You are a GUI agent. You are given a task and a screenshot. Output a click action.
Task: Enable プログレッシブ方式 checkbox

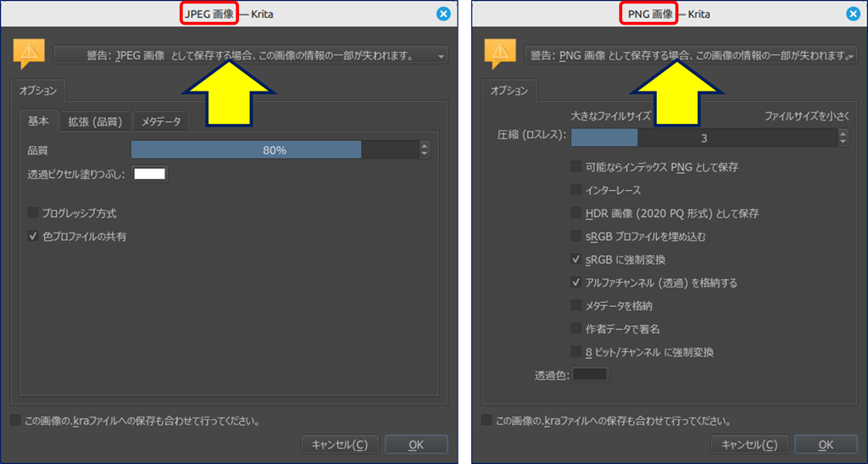pos(34,213)
